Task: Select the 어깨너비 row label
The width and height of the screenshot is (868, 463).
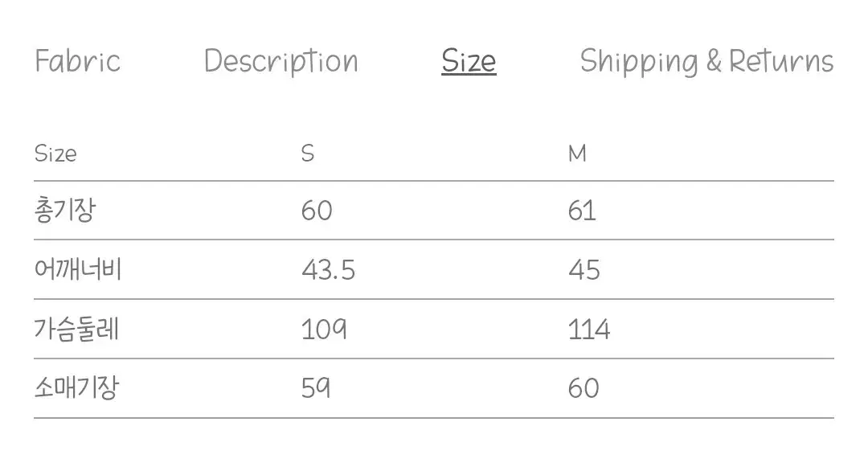Action: [x=77, y=269]
